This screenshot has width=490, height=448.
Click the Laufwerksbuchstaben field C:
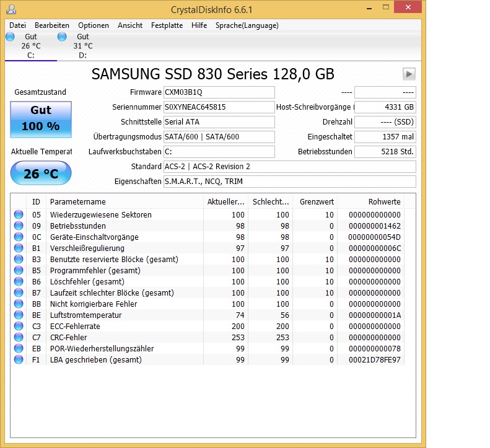[x=219, y=152]
